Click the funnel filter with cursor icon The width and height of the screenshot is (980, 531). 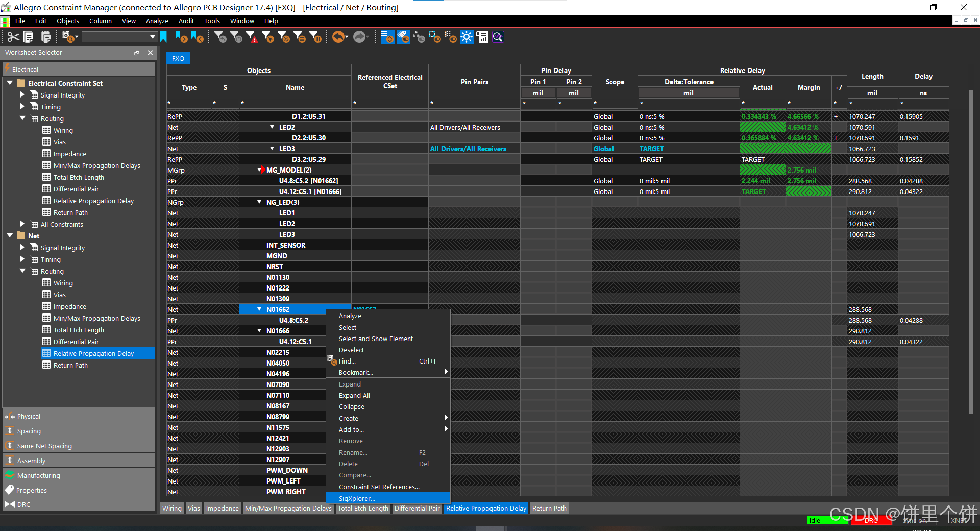pos(268,37)
